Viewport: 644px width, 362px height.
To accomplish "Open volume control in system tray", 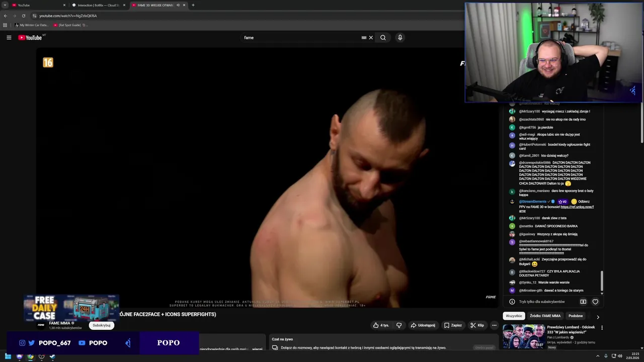I will 619,356.
